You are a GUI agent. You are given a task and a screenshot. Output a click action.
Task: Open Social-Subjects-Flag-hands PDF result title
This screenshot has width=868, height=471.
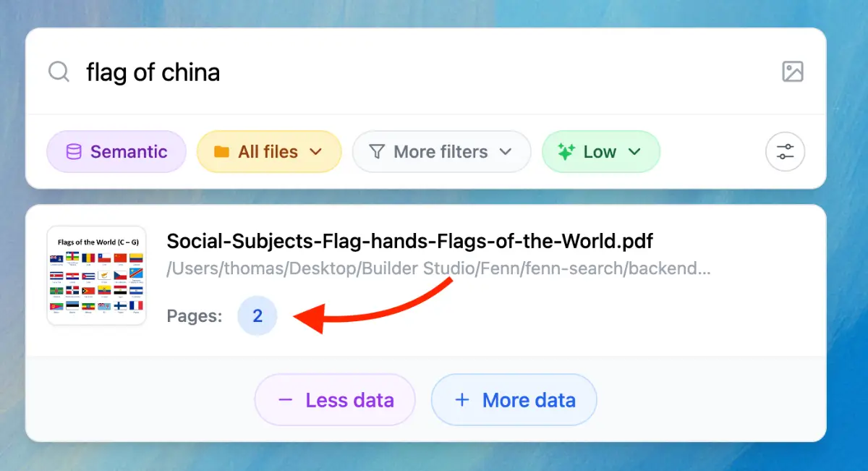[x=409, y=241]
